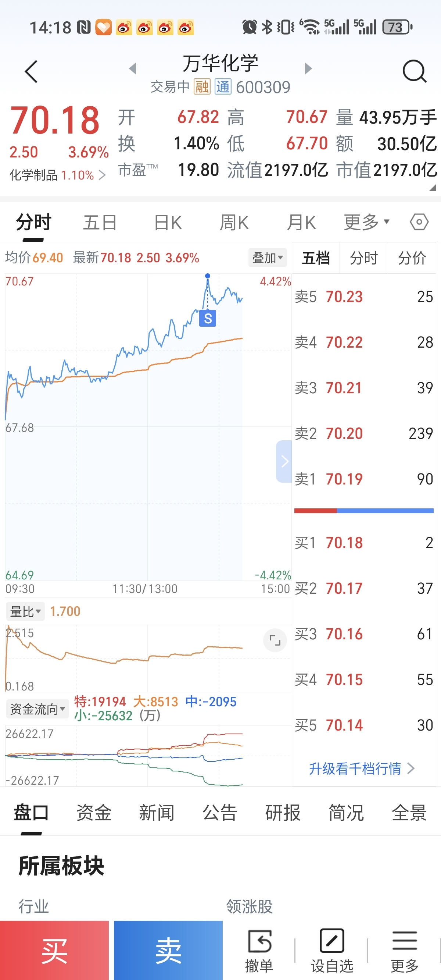The image size is (441, 980).
Task: Open the 资金流向 indicator dropdown
Action: point(37,709)
